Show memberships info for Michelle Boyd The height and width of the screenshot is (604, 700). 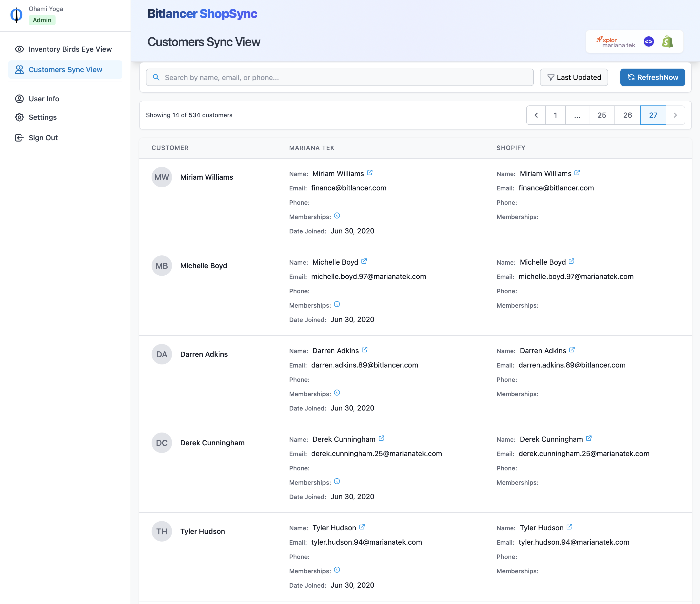coord(337,304)
